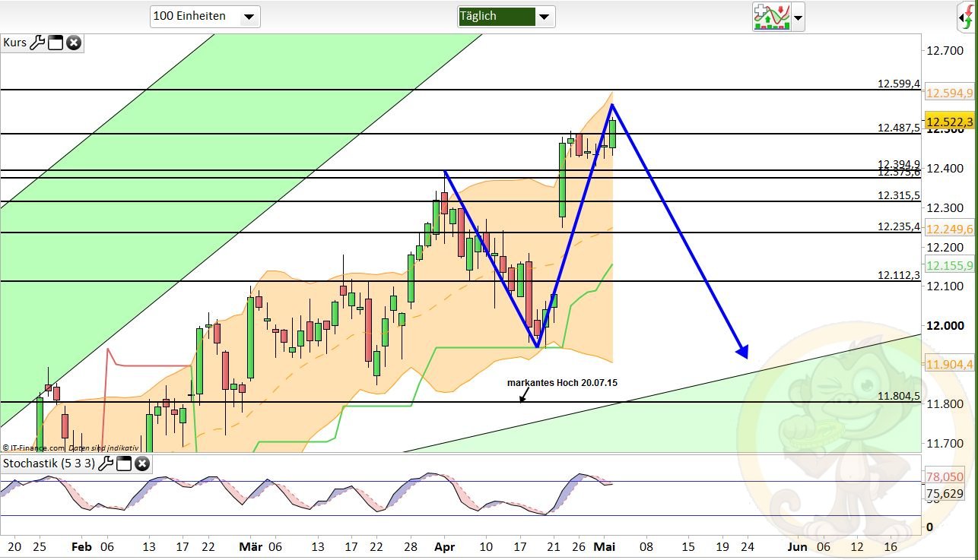The height and width of the screenshot is (560, 978).
Task: Open the Stochastik settings wrench icon
Action: pyautogui.click(x=106, y=464)
